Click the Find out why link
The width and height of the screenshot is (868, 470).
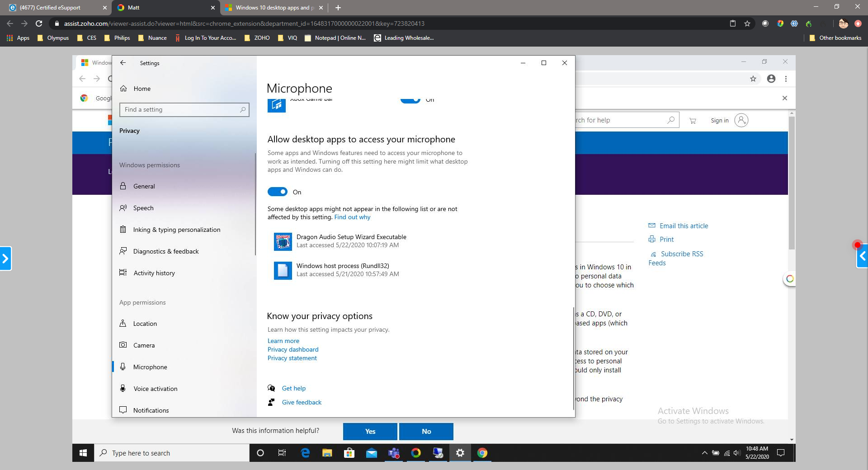[x=352, y=217]
